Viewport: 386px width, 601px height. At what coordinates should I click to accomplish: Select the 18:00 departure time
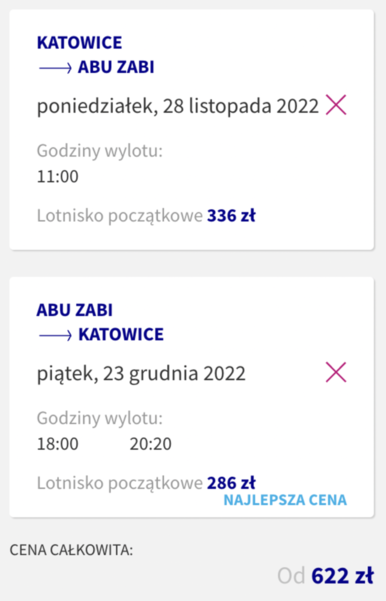point(58,444)
